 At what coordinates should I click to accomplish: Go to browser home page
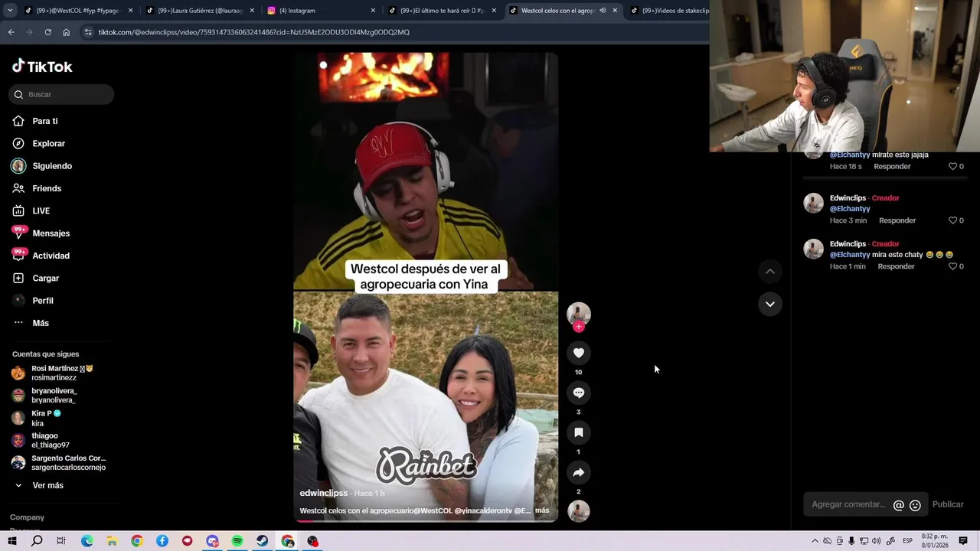tap(66, 32)
